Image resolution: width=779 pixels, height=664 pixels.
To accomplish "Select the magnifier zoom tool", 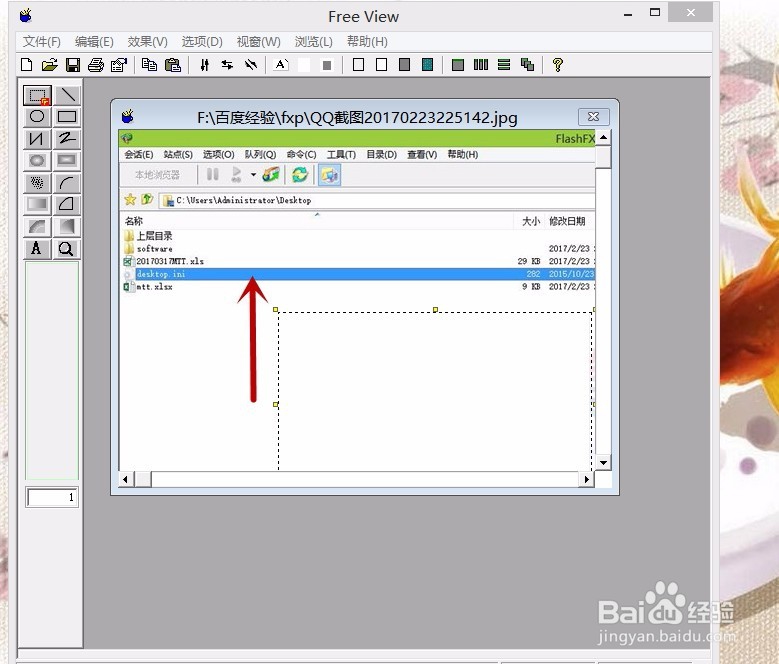I will pos(67,248).
